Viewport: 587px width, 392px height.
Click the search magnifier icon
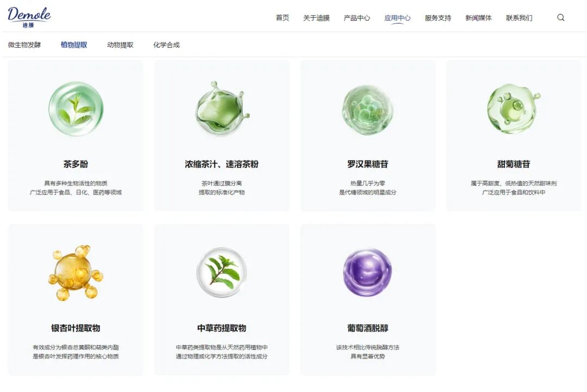click(560, 17)
